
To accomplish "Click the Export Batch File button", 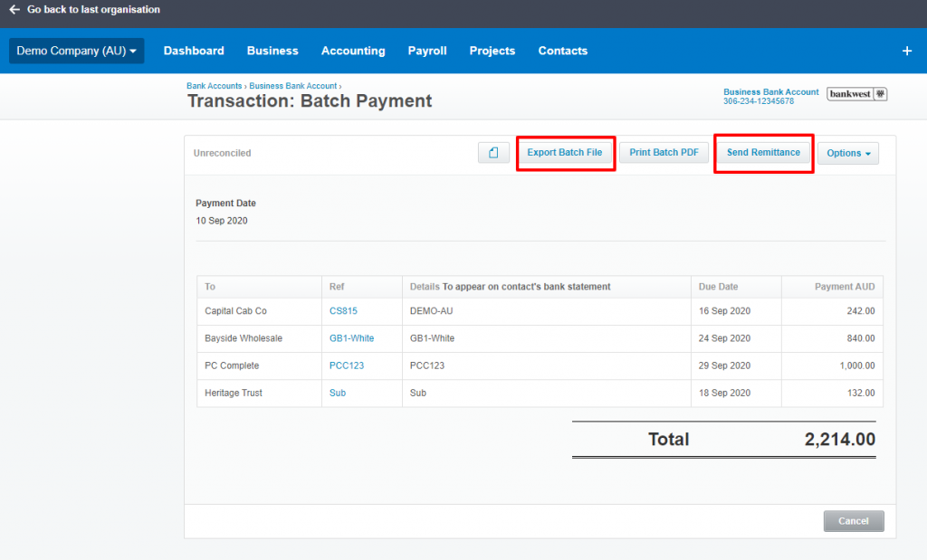I will (565, 152).
